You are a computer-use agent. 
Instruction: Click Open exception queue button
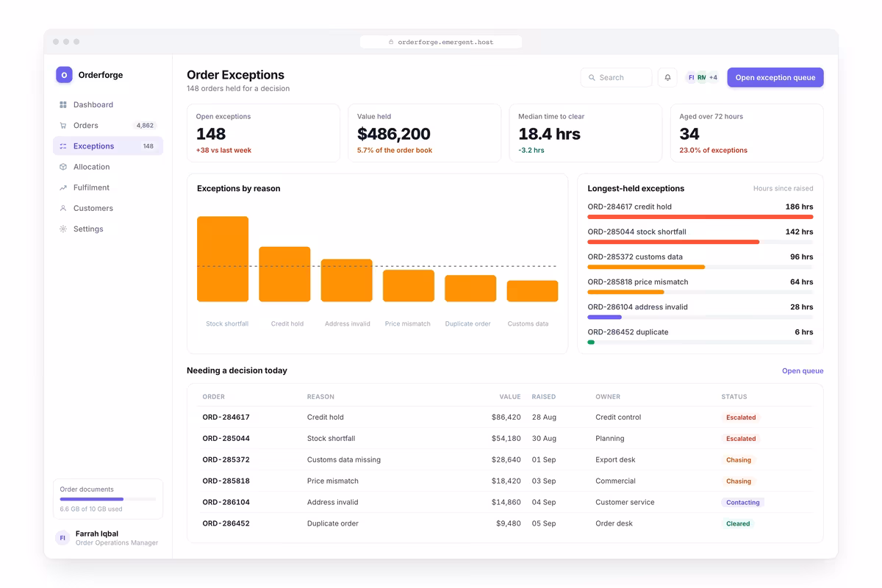point(775,78)
